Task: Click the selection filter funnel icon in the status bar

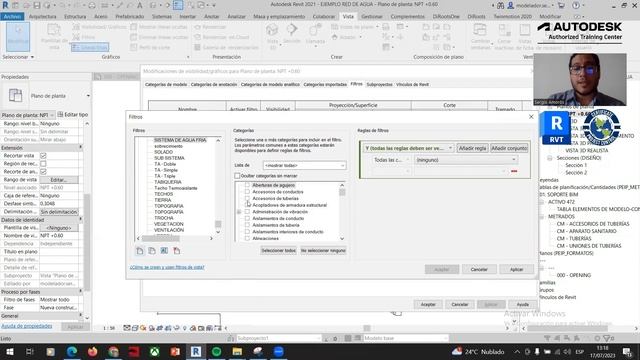Action: 607,338
